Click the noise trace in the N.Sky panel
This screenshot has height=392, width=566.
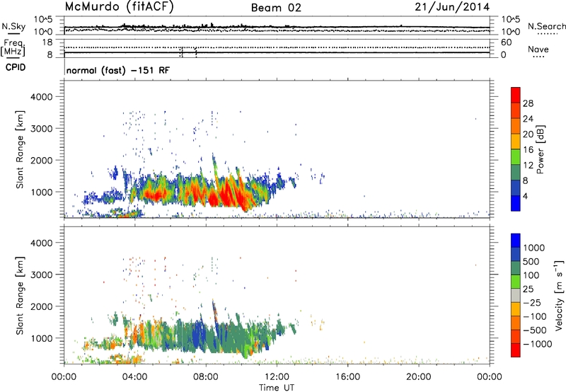pos(277,27)
